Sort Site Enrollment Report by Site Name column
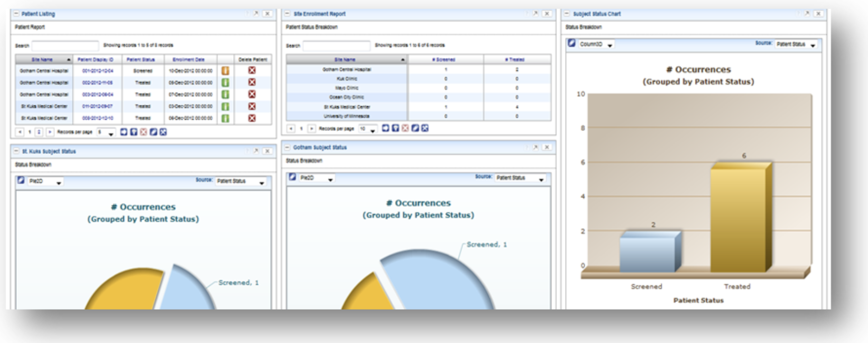Viewport: 868px width, 343px height. coord(346,59)
